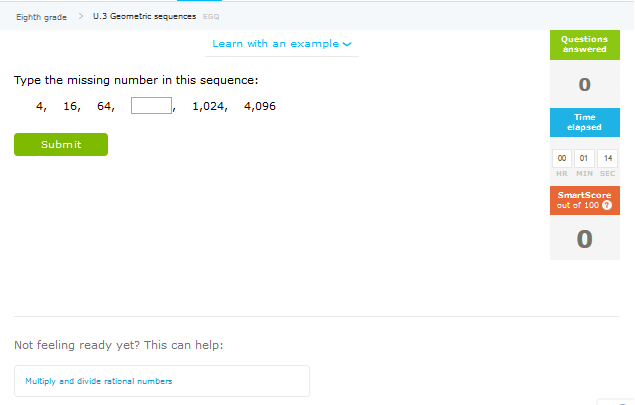The width and height of the screenshot is (635, 405).
Task: Open Multiply and divide rational numbers link
Action: [99, 381]
